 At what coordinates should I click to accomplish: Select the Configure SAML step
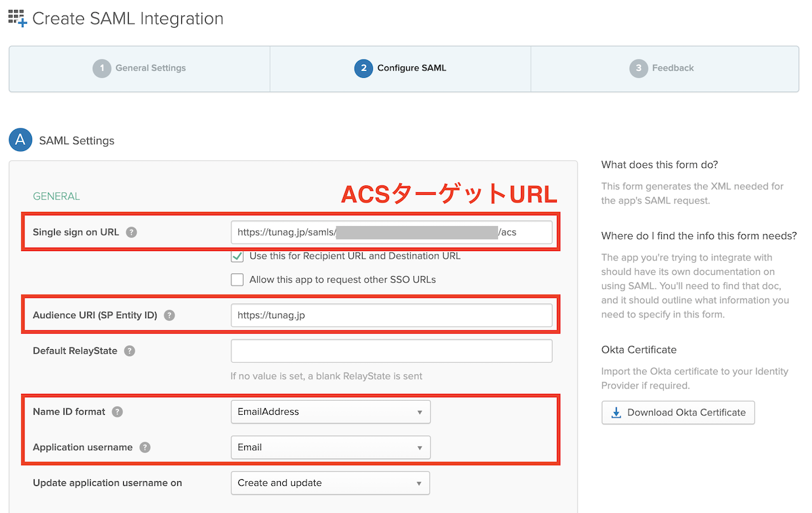click(401, 68)
